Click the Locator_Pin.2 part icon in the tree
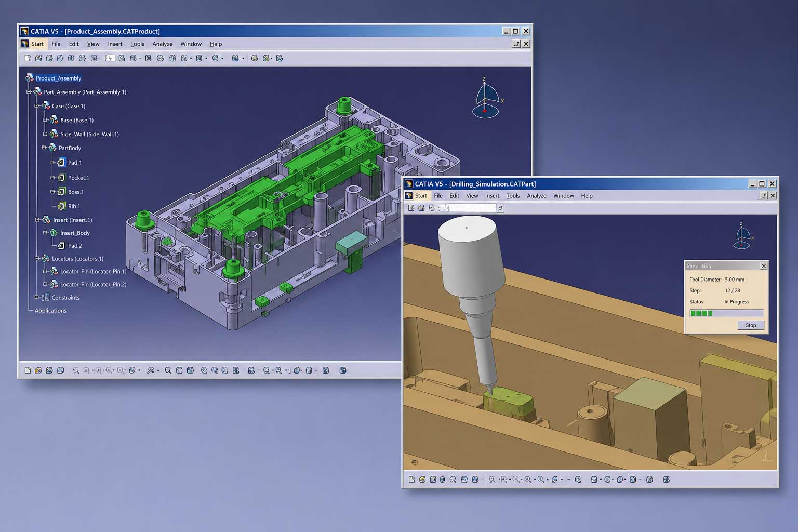The height and width of the screenshot is (532, 798). [x=54, y=284]
